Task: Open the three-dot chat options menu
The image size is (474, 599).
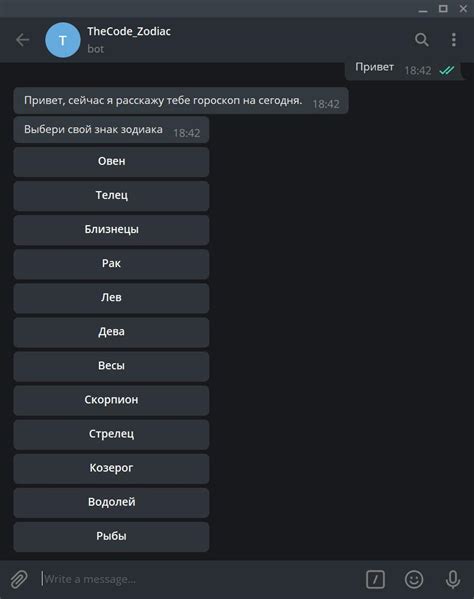Action: [454, 40]
